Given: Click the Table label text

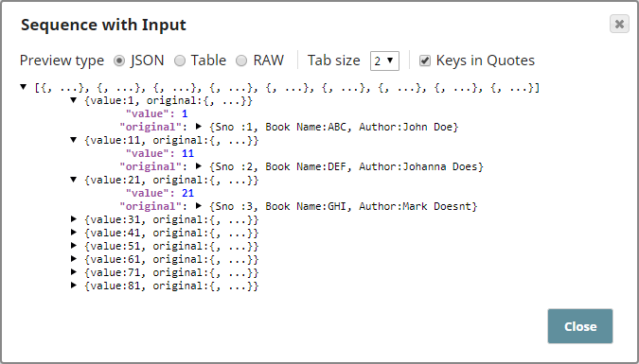Looking at the screenshot, I should coord(208,61).
